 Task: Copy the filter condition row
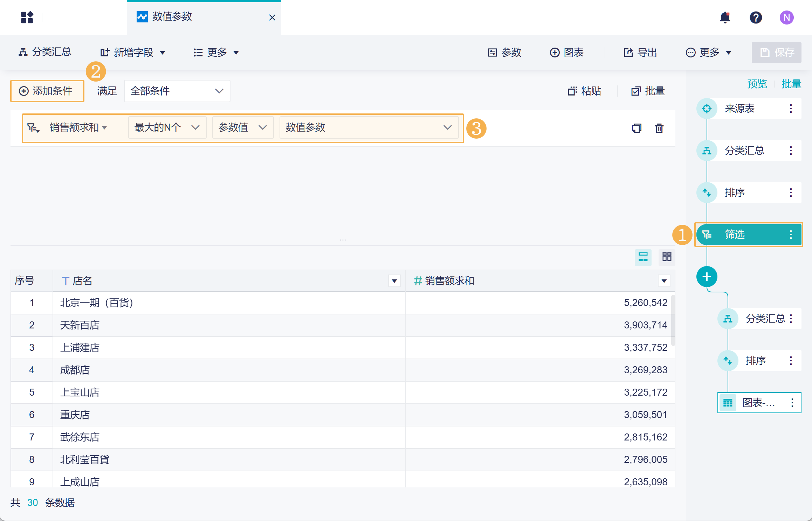[x=636, y=128]
